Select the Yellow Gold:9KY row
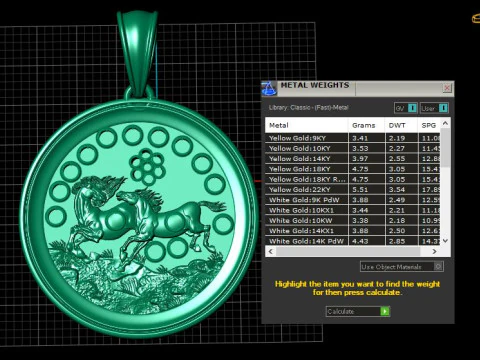Image resolution: width=480 pixels, height=360 pixels. (353, 138)
